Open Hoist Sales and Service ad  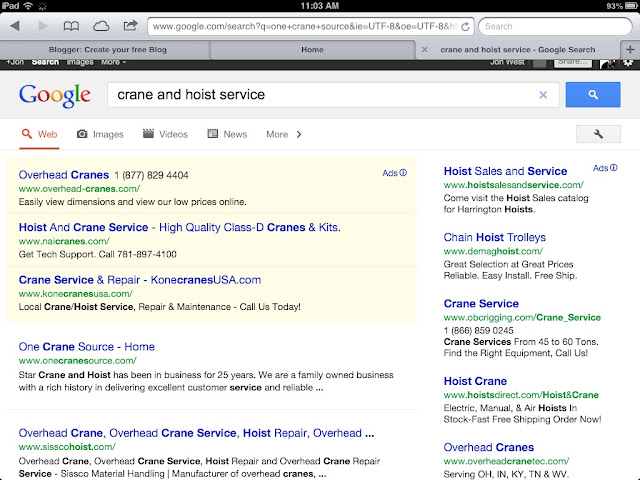tap(505, 171)
